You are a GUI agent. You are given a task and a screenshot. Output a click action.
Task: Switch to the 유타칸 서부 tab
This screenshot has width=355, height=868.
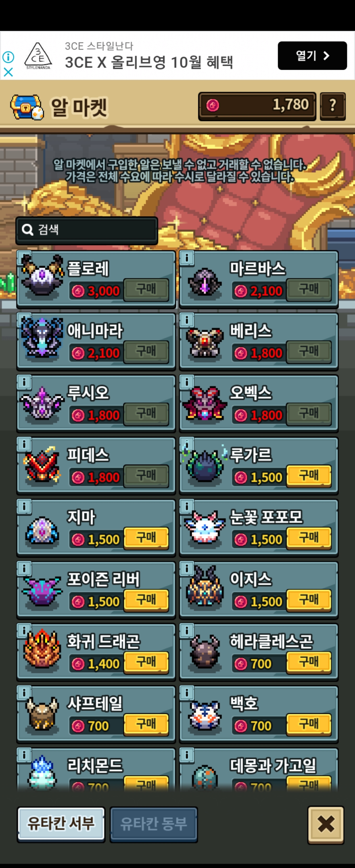[61, 824]
